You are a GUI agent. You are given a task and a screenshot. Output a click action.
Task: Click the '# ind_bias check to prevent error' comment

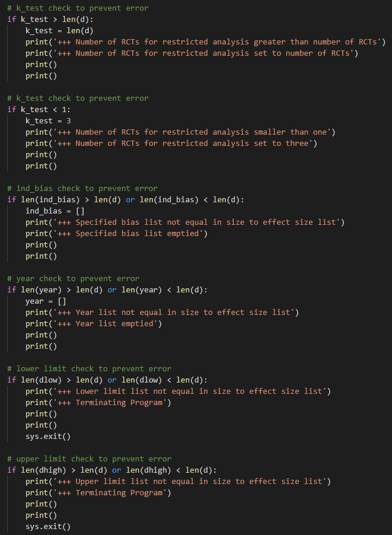[82, 188]
